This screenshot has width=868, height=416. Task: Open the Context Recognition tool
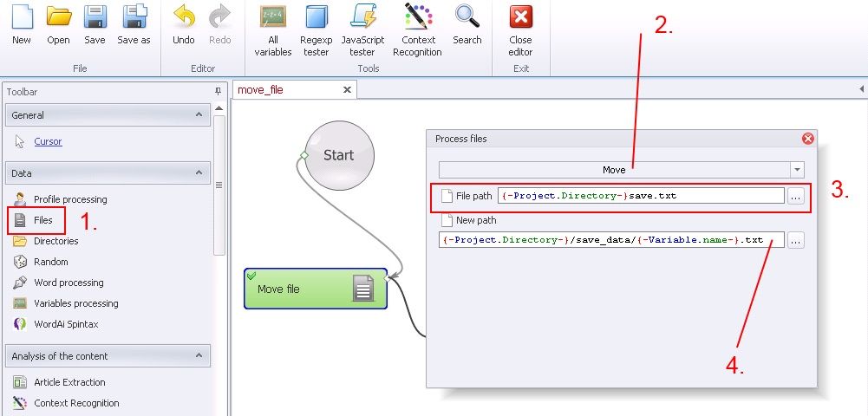click(x=417, y=18)
